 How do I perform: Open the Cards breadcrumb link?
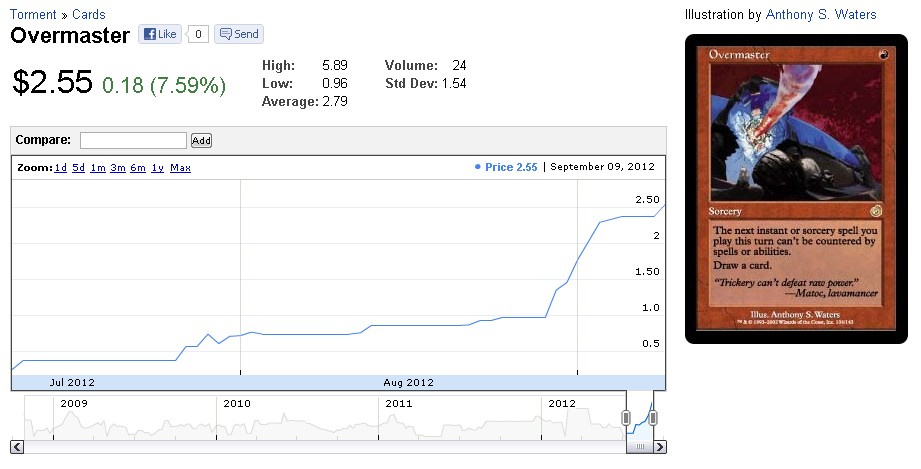(x=89, y=14)
